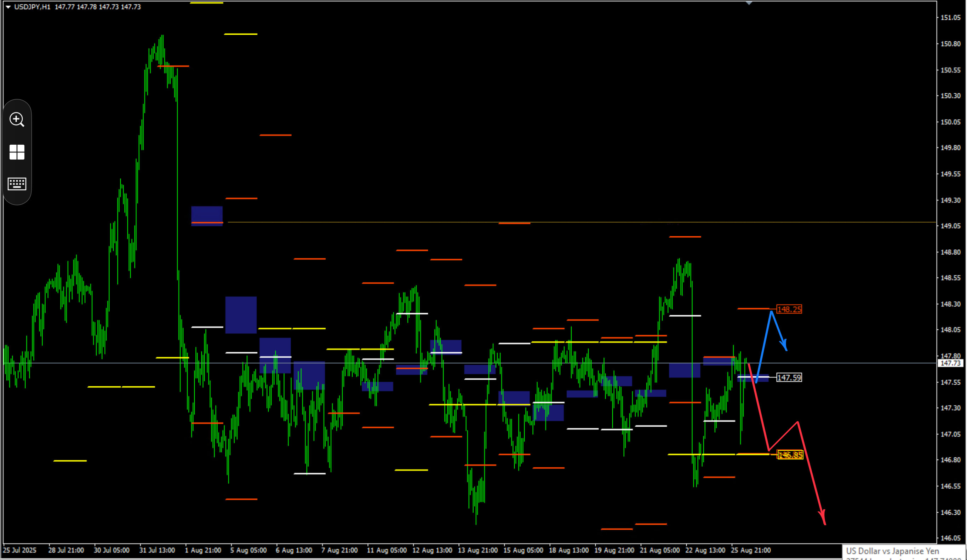This screenshot has width=967, height=560.
Task: Click the 21 Aug 05:00 time label
Action: [660, 550]
